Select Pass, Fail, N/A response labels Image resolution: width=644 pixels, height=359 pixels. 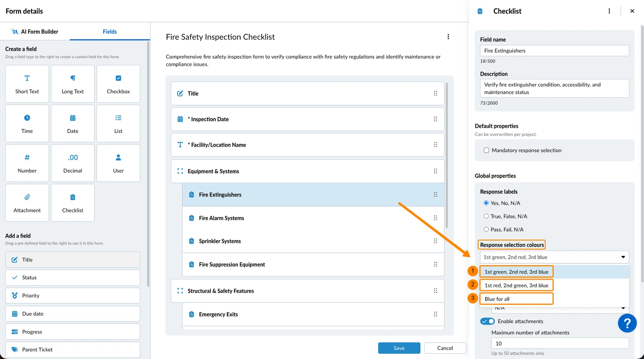[x=486, y=230]
